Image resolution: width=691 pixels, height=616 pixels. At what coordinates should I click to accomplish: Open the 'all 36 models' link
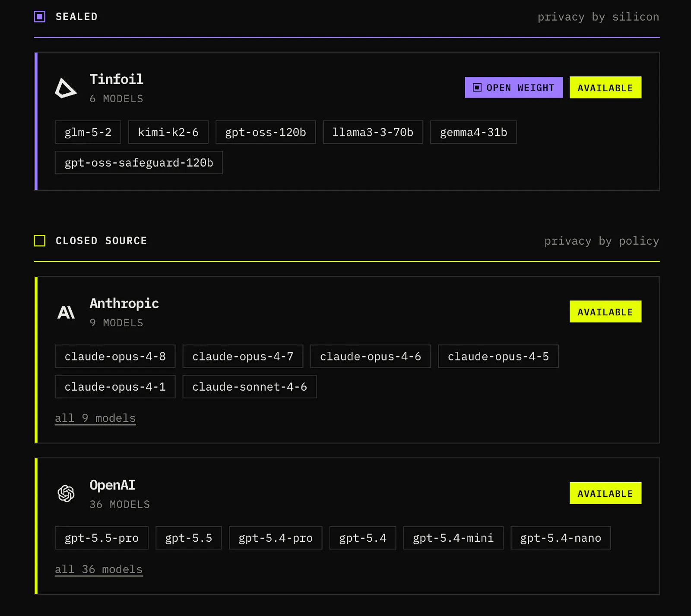click(99, 569)
